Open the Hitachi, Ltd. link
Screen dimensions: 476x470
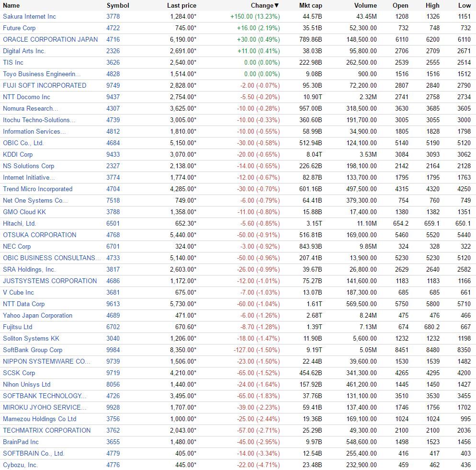pos(20,223)
